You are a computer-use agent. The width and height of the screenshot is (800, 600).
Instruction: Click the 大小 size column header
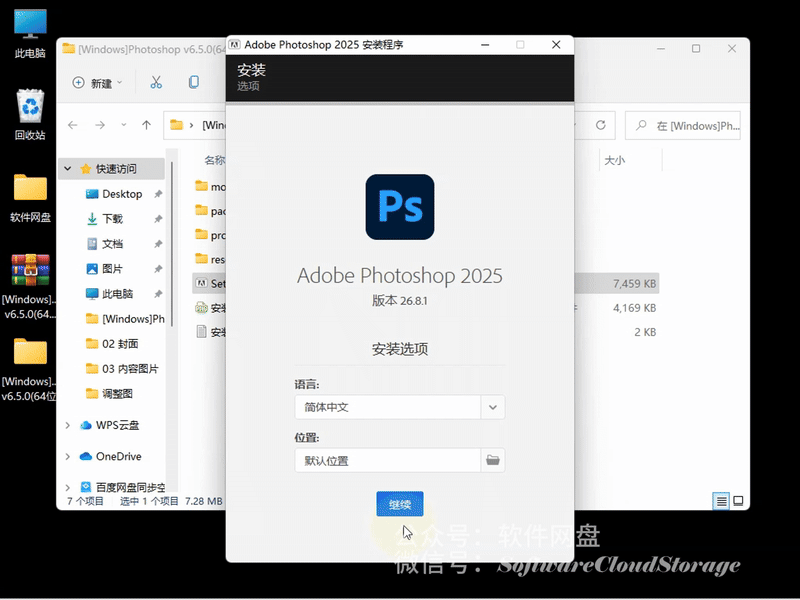click(614, 160)
